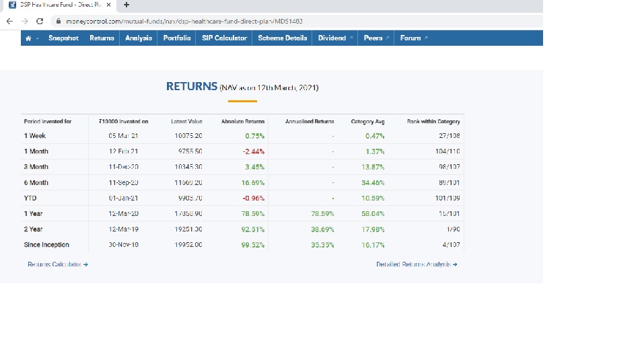Viewport: 644px width, 362px height.
Task: Click the browser forward arrow
Action: coord(25,22)
